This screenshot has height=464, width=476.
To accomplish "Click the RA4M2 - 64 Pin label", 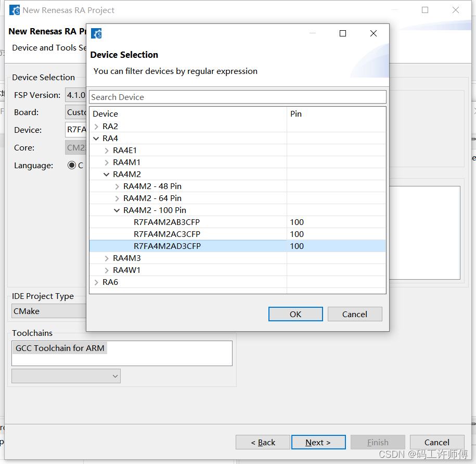I will point(152,198).
